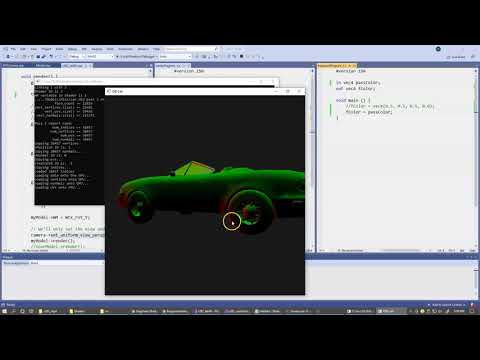Maximize the OpenGL render window
The image size is (480, 360).
(x=287, y=91)
